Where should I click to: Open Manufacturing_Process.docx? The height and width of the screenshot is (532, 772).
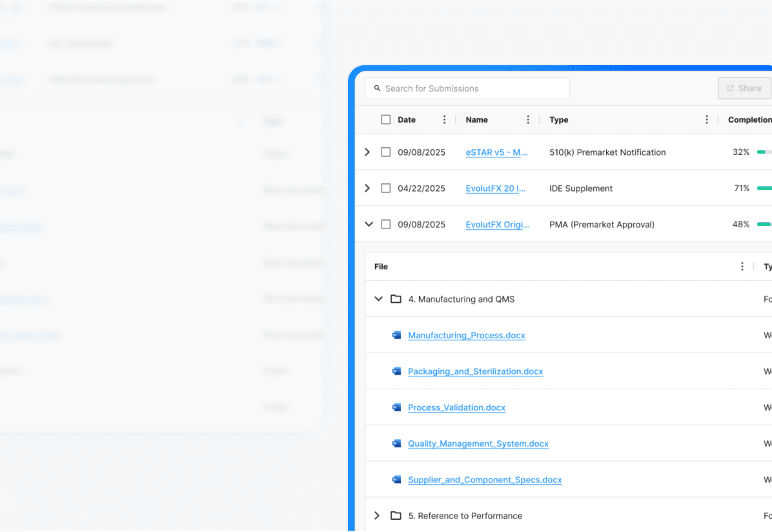pos(466,336)
